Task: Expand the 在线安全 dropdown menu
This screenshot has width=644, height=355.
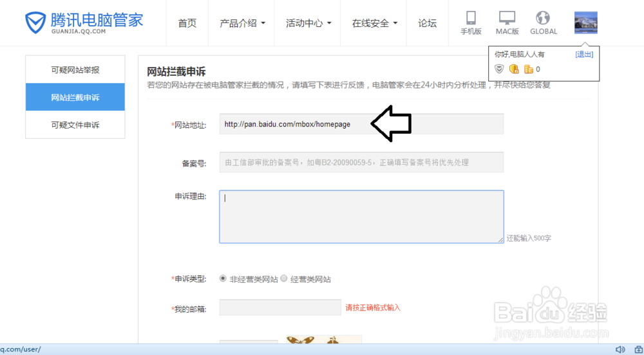Action: tap(375, 23)
